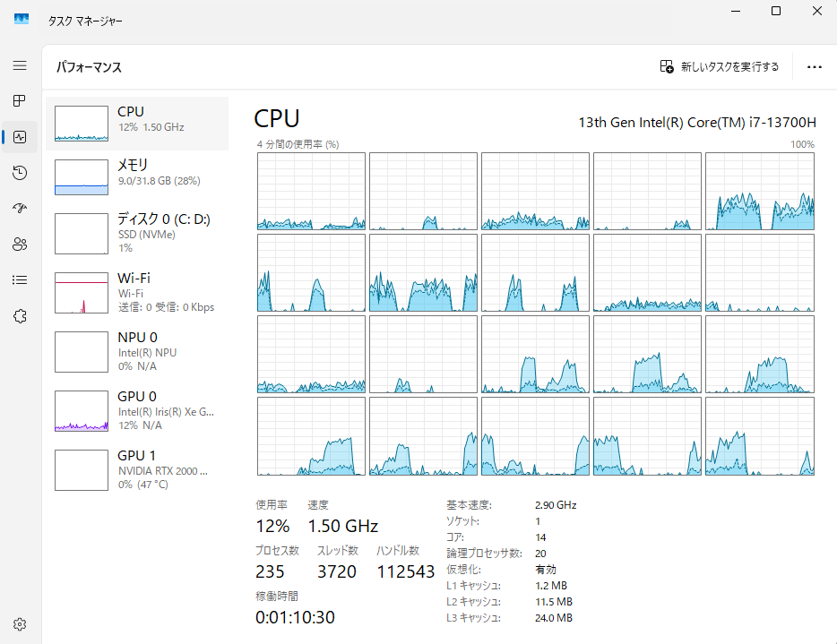The image size is (837, 644).
Task: Open the three-dot more options menu
Action: click(x=815, y=66)
